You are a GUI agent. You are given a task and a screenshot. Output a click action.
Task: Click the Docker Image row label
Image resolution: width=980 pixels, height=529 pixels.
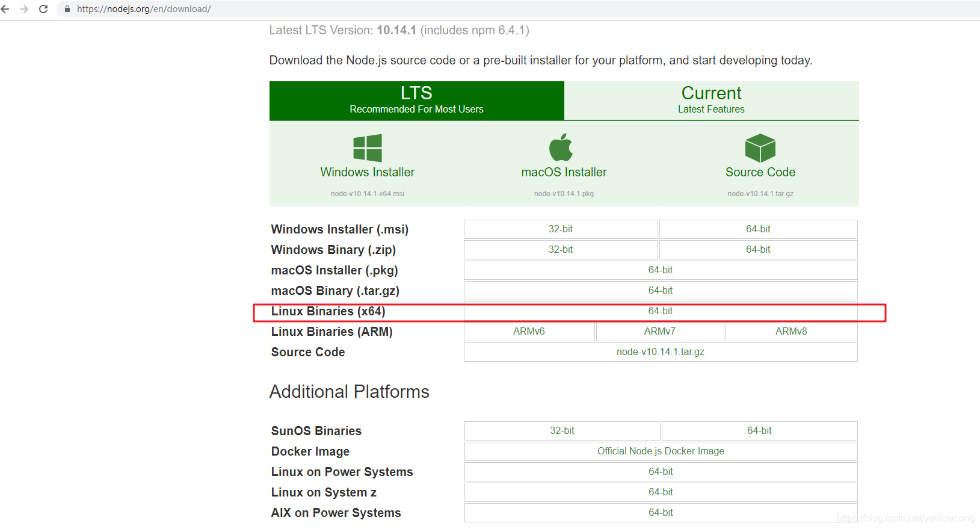pos(310,451)
